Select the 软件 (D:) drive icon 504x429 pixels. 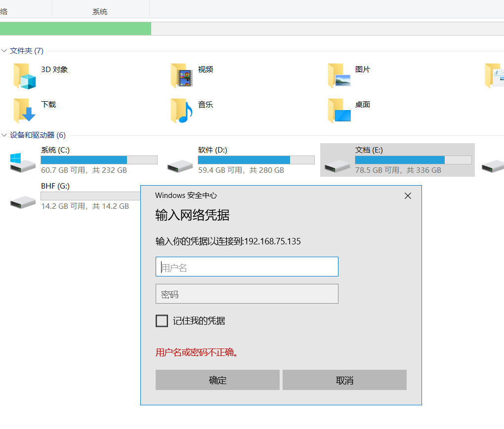[x=180, y=165]
